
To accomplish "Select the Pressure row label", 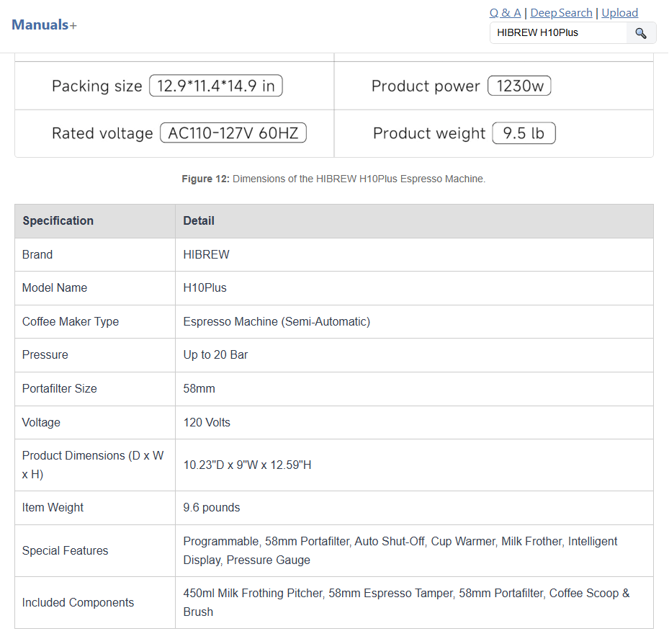I will [45, 355].
